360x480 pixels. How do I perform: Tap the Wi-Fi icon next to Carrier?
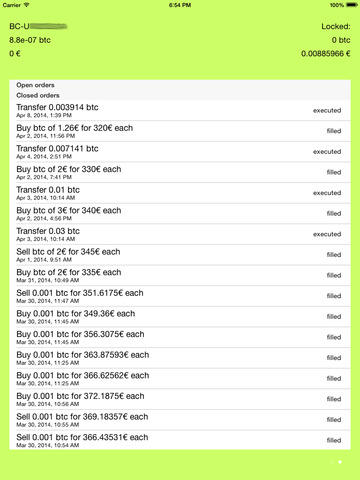[x=26, y=5]
